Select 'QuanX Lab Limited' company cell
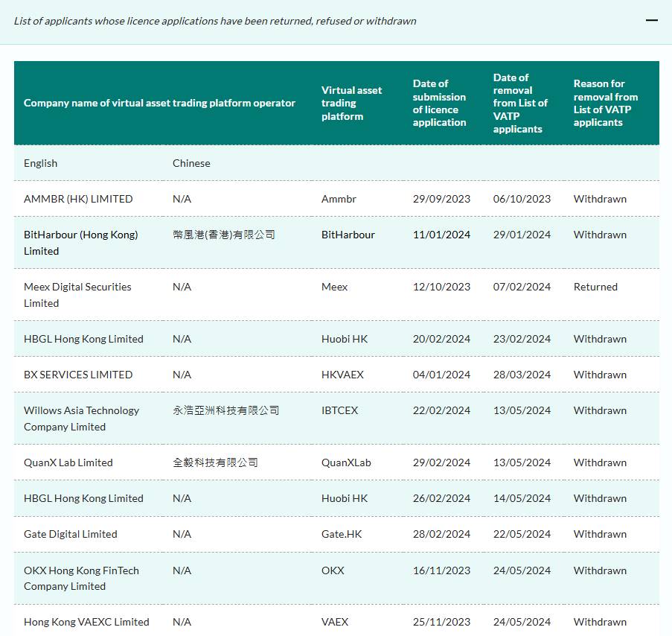Viewport: 672px width, 636px height. coord(68,462)
